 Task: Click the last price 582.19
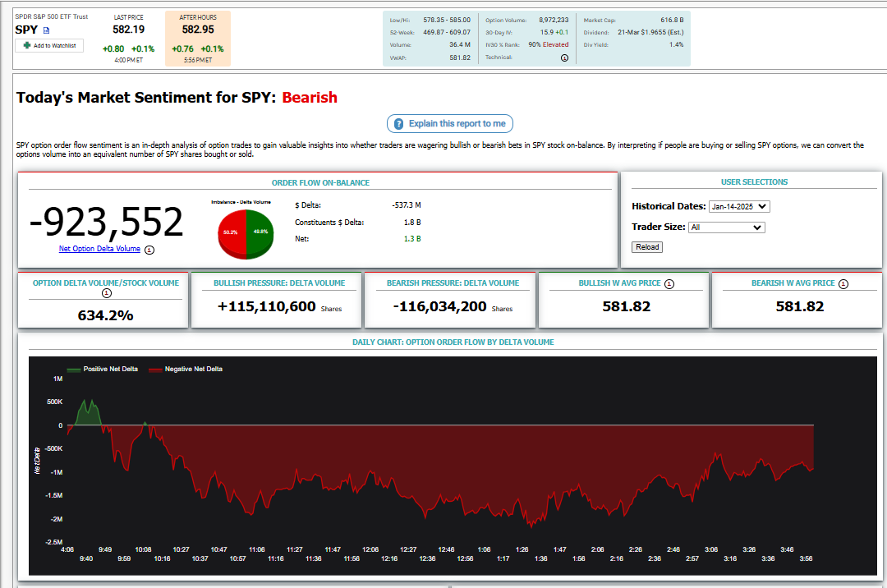pyautogui.click(x=128, y=30)
